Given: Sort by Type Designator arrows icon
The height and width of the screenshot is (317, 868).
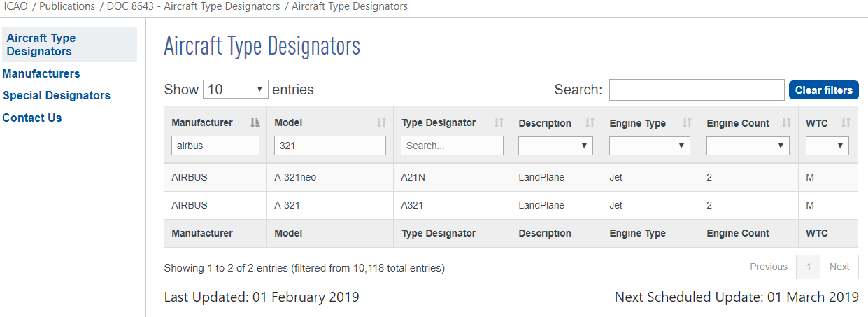Looking at the screenshot, I should [x=499, y=122].
